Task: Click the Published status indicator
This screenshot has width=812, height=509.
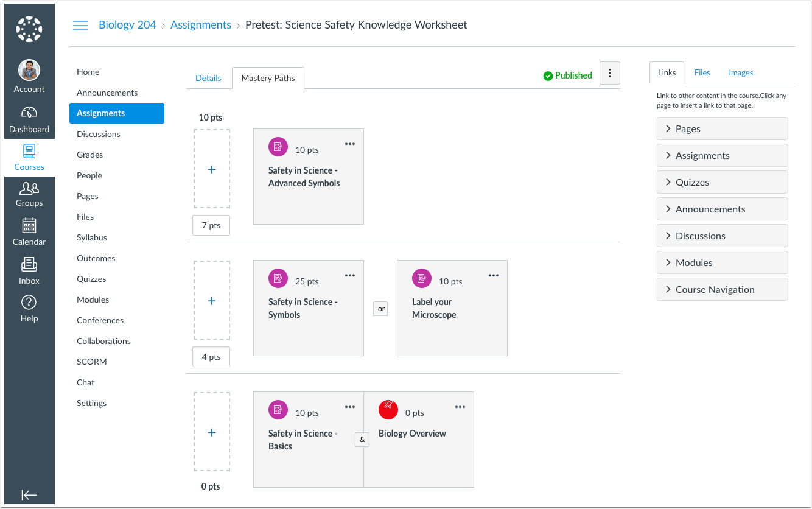Action: [x=567, y=75]
